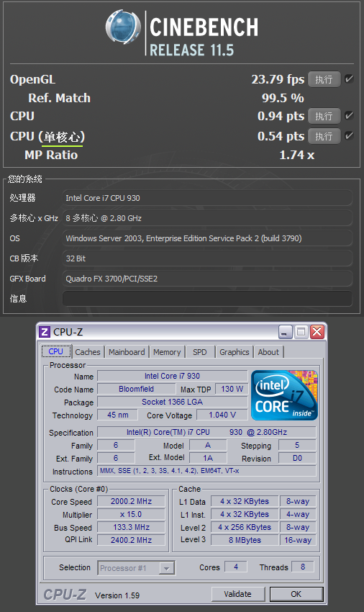Click the Cinebench sphere logo icon

(x=123, y=27)
